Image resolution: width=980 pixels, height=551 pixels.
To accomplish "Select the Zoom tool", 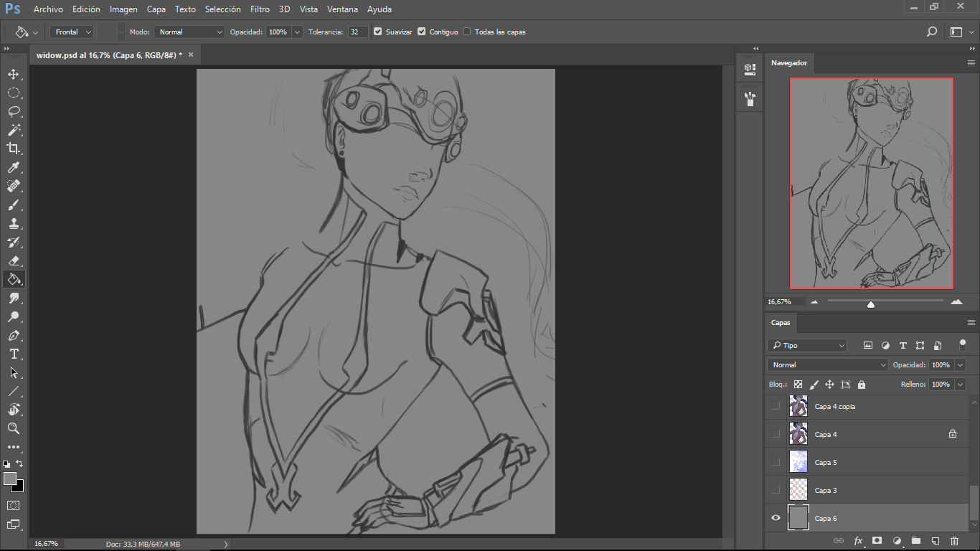I will pyautogui.click(x=13, y=428).
